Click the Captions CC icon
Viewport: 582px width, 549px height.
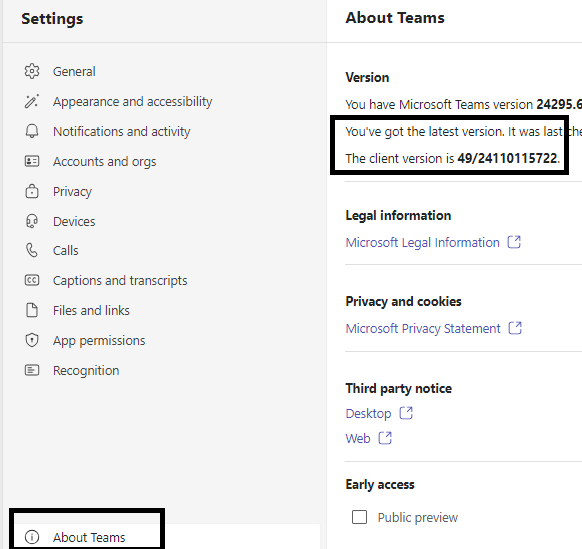32,280
